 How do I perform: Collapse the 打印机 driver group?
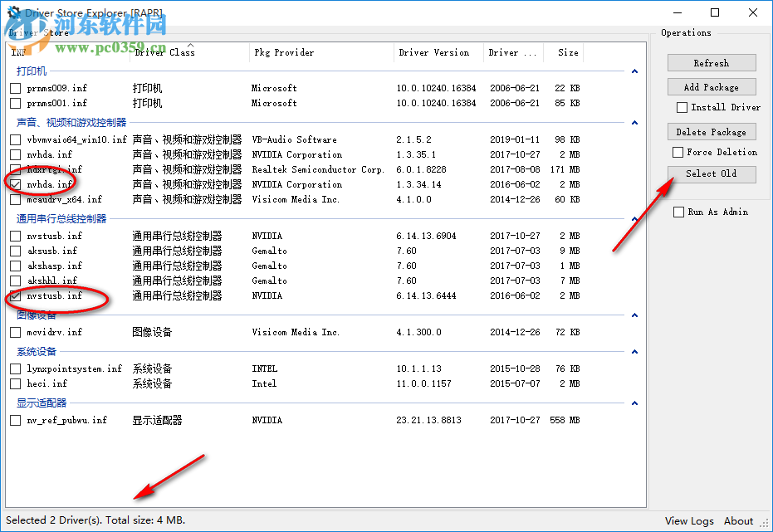[634, 71]
